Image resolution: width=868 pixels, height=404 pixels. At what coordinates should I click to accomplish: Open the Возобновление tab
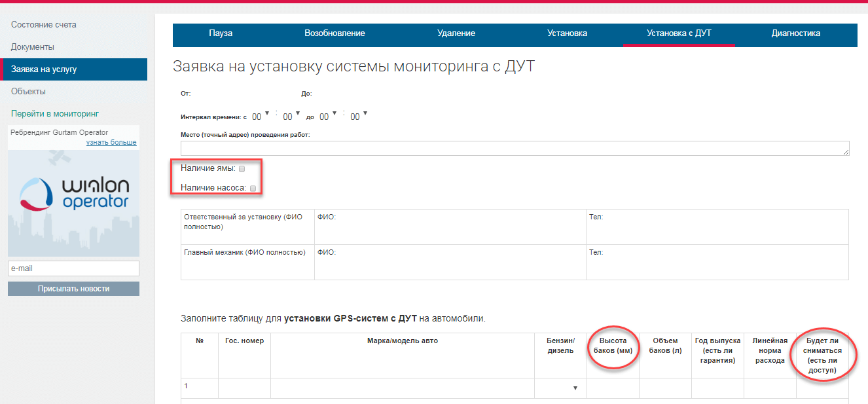click(335, 33)
